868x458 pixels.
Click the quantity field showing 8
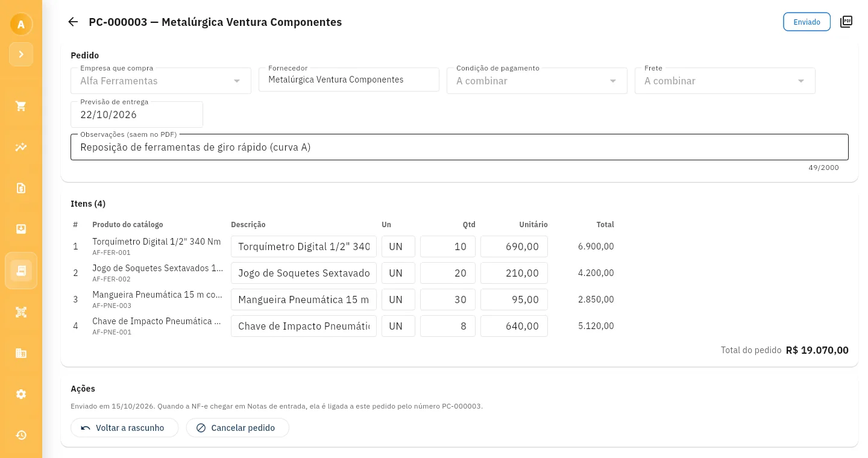click(448, 326)
